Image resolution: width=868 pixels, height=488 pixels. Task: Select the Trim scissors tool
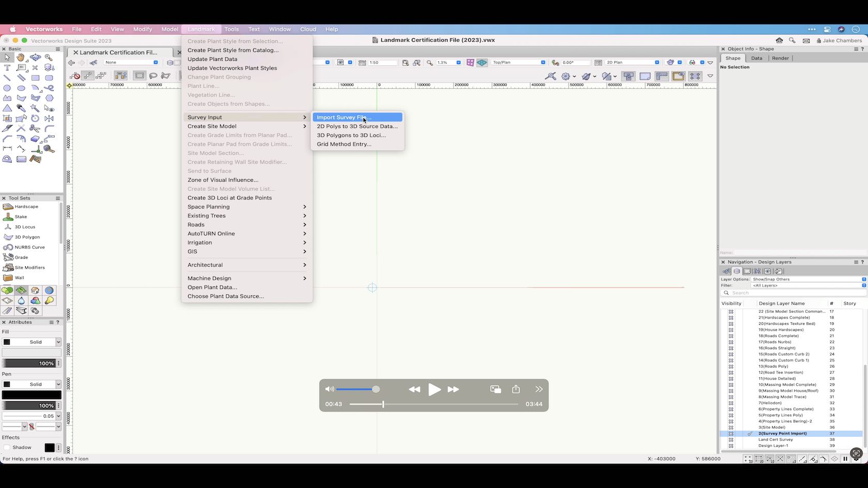point(35,129)
